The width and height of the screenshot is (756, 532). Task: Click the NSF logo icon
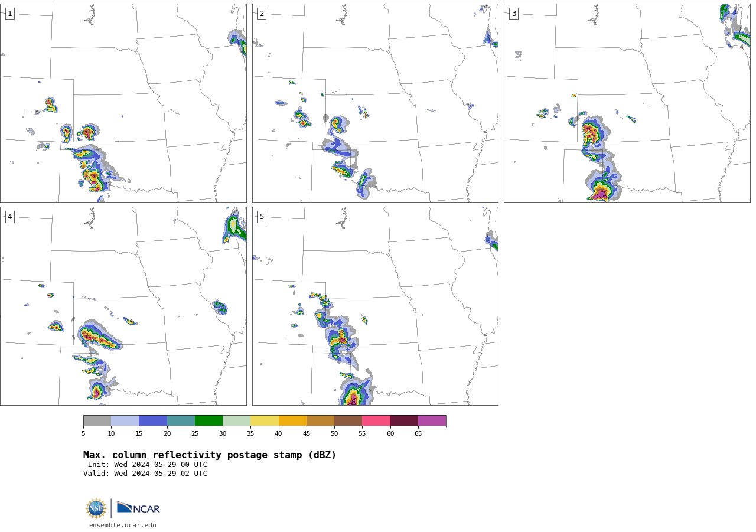click(96, 508)
